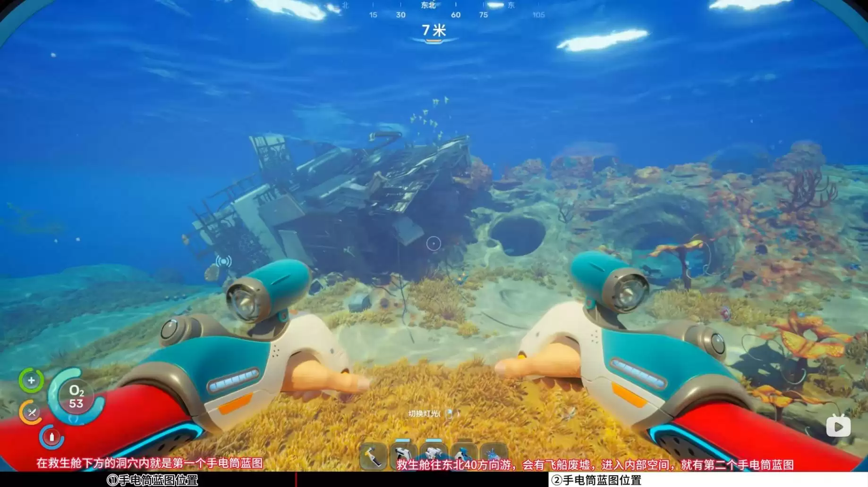Click the compass 60 degree mark
868x487 pixels.
pyautogui.click(x=456, y=15)
